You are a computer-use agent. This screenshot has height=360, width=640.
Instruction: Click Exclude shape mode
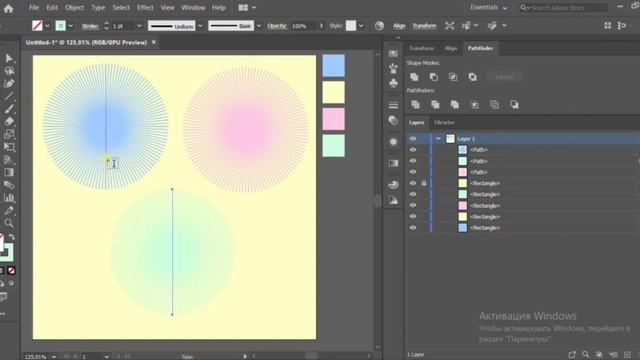[473, 77]
